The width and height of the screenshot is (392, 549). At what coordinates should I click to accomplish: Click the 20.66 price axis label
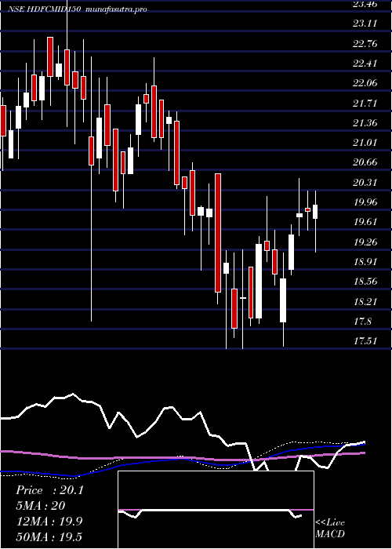coord(365,162)
